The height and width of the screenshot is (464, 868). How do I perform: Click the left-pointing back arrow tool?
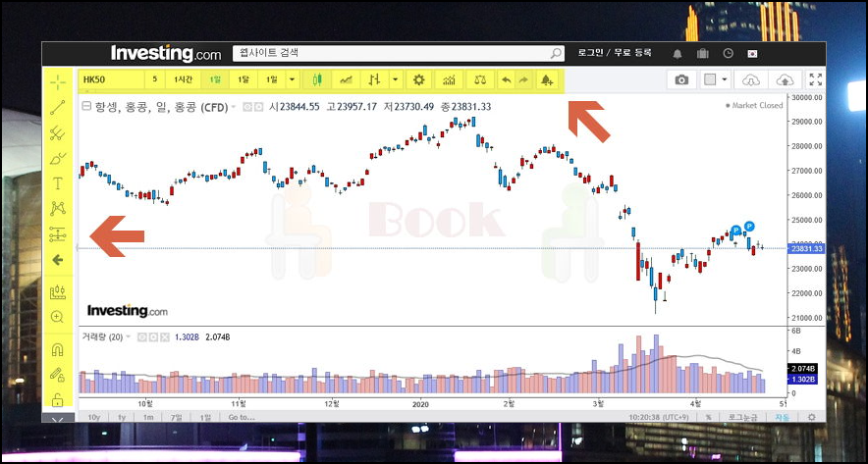pyautogui.click(x=58, y=260)
